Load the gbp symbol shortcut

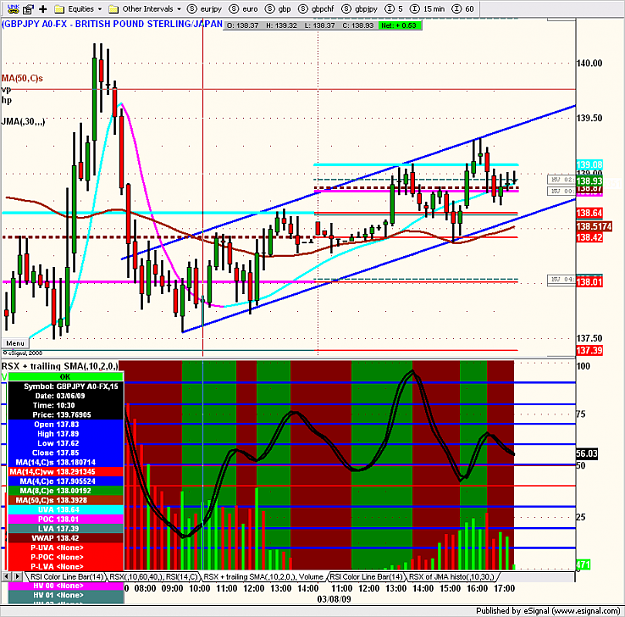(x=278, y=9)
